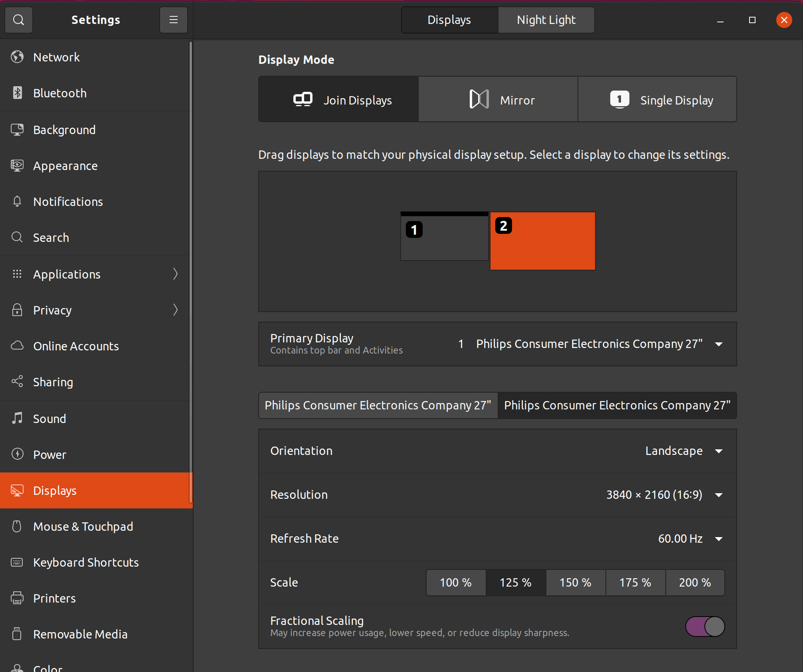Click the search magnifier icon in header
The height and width of the screenshot is (672, 803).
coord(18,20)
